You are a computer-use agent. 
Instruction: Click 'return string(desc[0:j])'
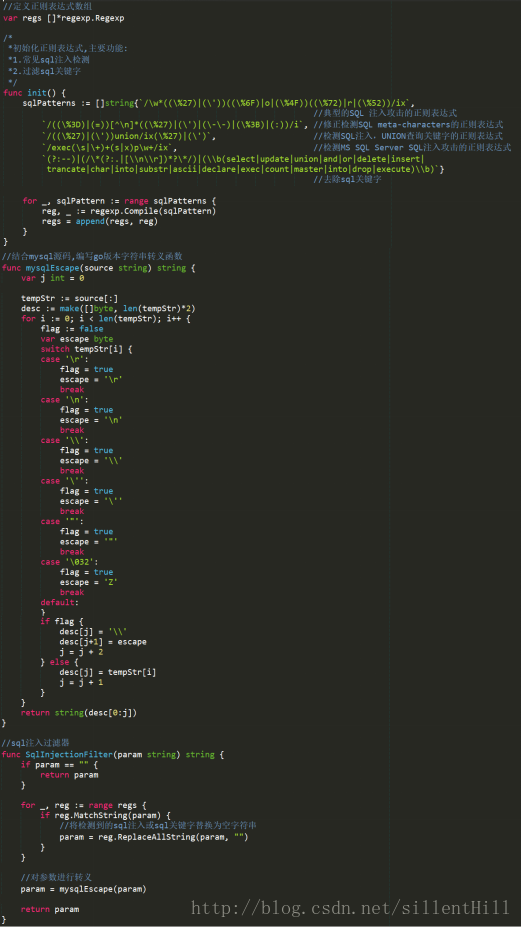tap(79, 713)
